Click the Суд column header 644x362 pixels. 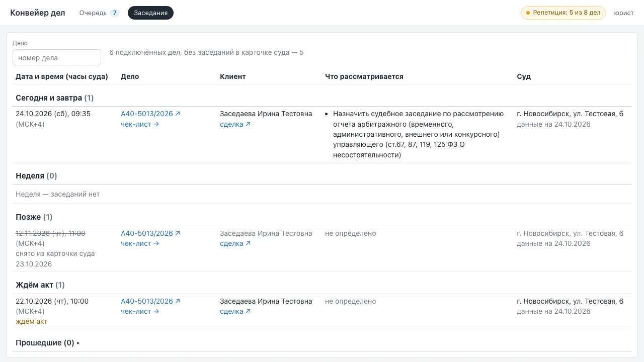tap(524, 76)
